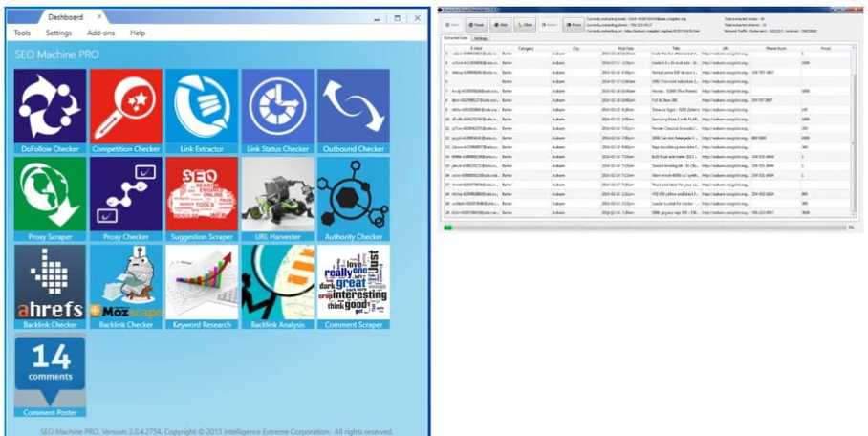Sort by the City column header
Image resolution: width=868 pixels, height=436 pixels.
click(x=575, y=48)
